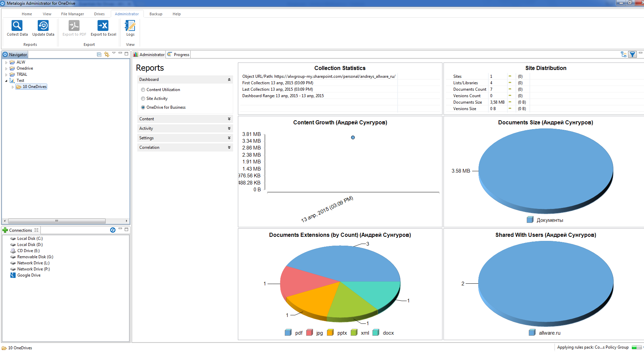Click the Navigator horizontal scrollbar

(57, 221)
